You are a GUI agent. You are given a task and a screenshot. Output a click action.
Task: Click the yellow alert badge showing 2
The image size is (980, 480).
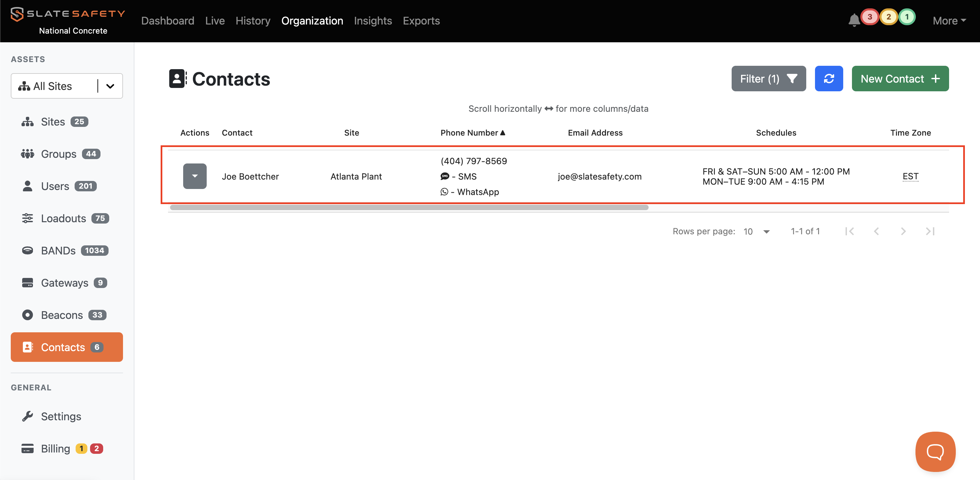[x=888, y=17]
